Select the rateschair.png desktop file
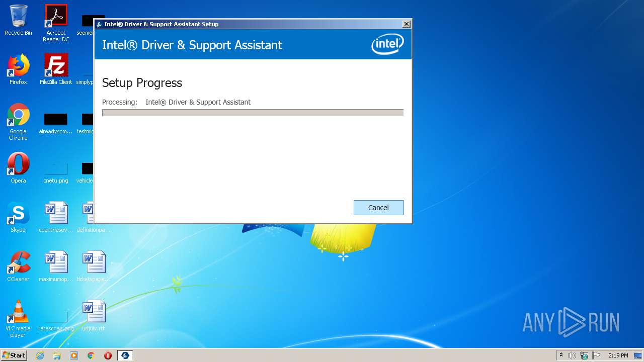The width and height of the screenshot is (644, 362). [56, 320]
